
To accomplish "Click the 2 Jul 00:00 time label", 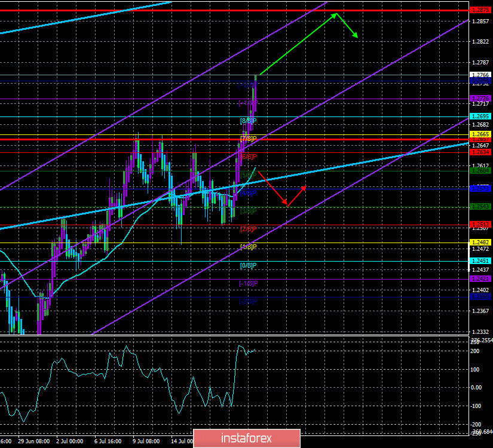I will tap(71, 441).
